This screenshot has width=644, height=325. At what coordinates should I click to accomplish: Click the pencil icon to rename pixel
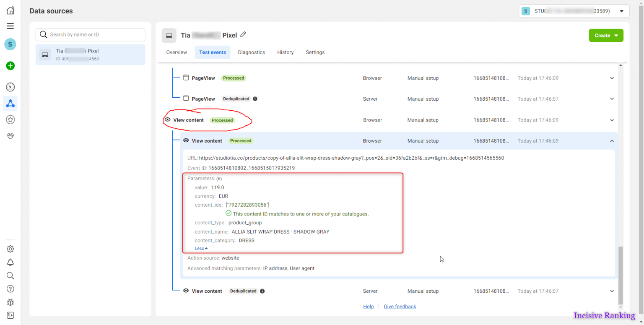tap(243, 35)
